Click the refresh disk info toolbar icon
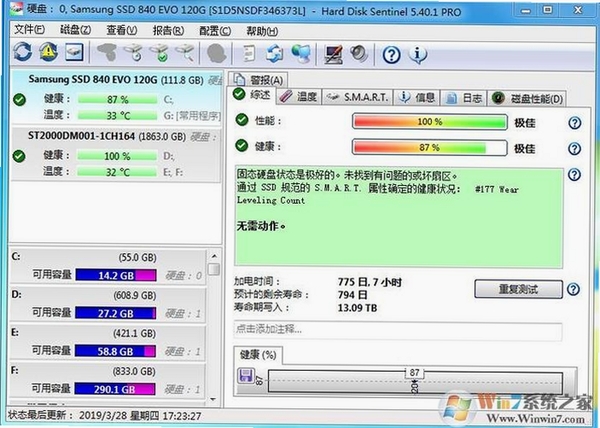 tap(23, 52)
